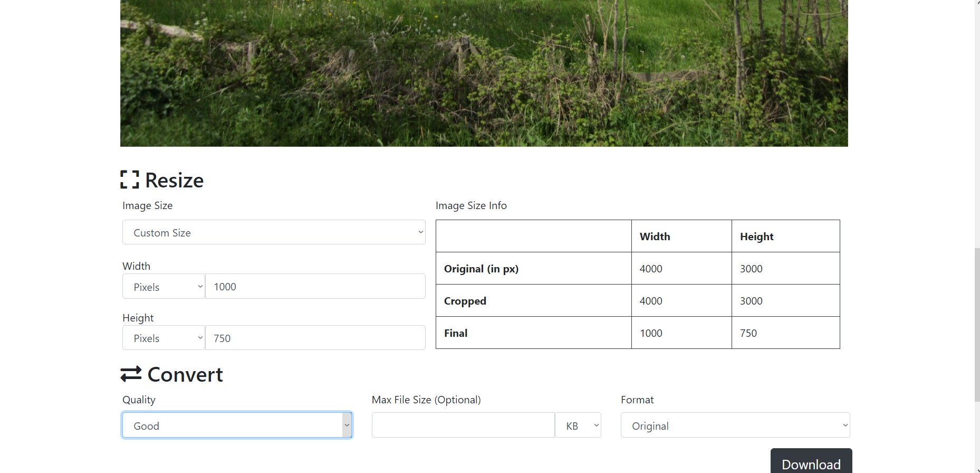Click the Max File Size input field
This screenshot has width=980, height=473.
pos(463,425)
